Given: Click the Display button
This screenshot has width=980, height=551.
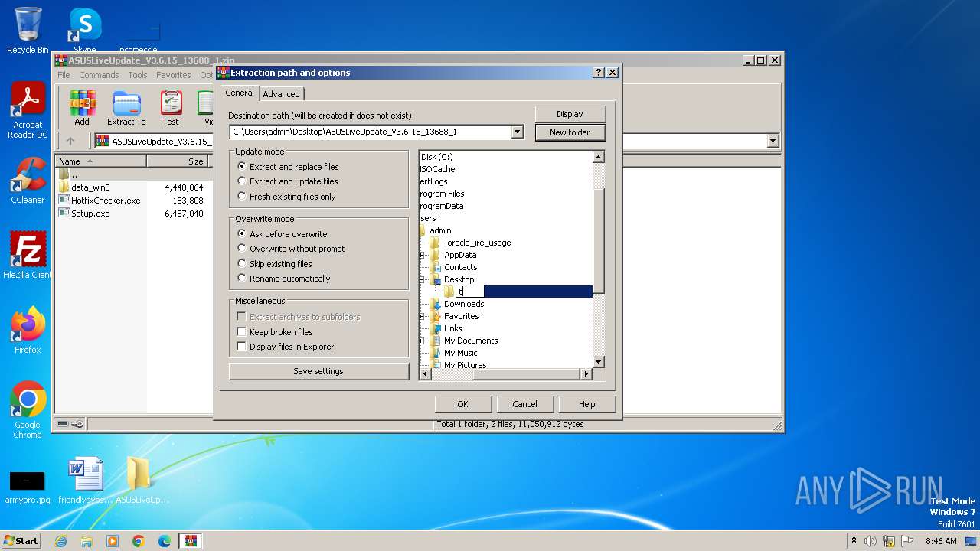Looking at the screenshot, I should [x=570, y=114].
